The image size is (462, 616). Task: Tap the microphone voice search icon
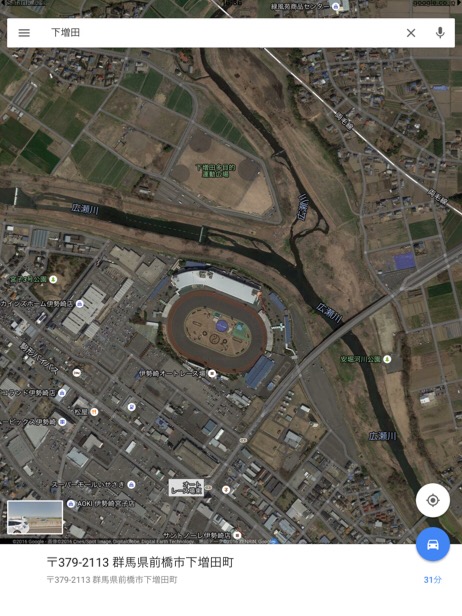[440, 33]
